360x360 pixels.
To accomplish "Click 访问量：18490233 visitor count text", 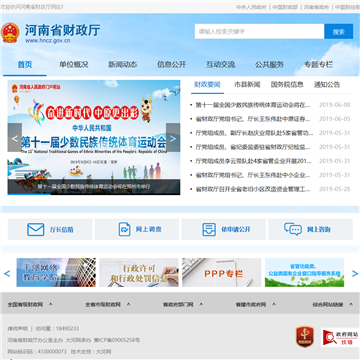I will [57, 329].
